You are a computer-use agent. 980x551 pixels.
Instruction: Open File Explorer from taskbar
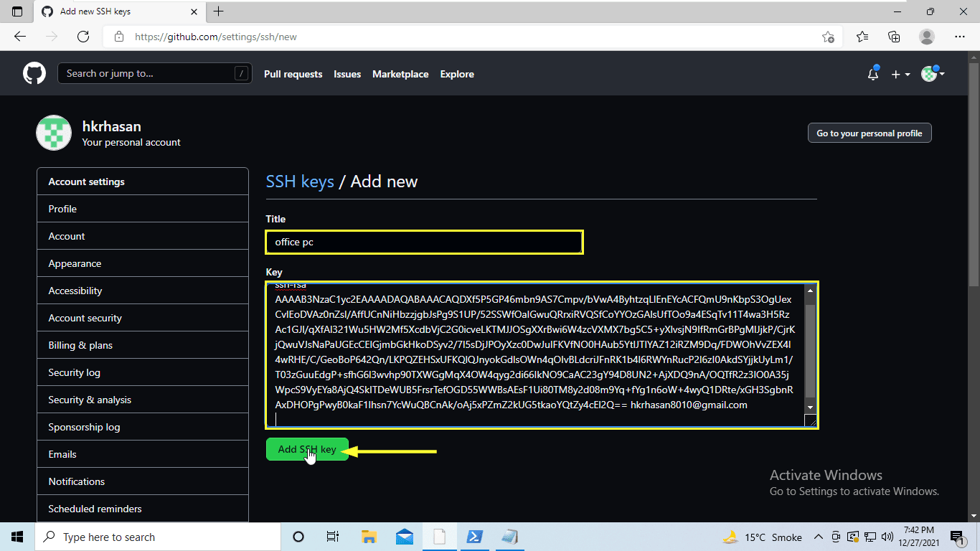click(369, 537)
